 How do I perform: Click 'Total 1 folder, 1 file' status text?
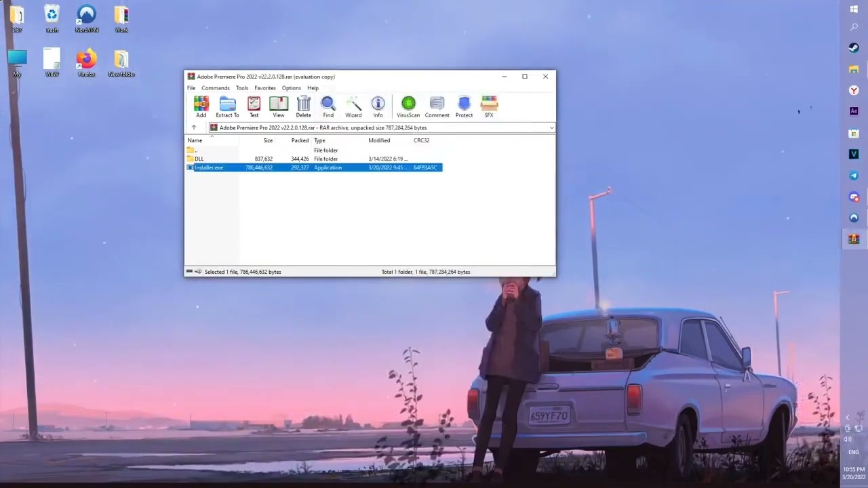426,272
